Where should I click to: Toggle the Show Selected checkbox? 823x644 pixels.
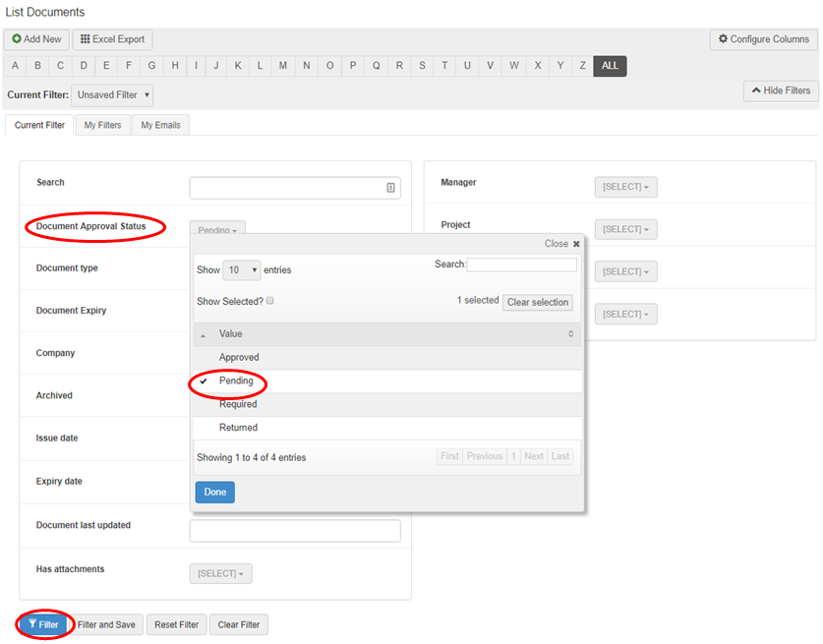click(270, 301)
